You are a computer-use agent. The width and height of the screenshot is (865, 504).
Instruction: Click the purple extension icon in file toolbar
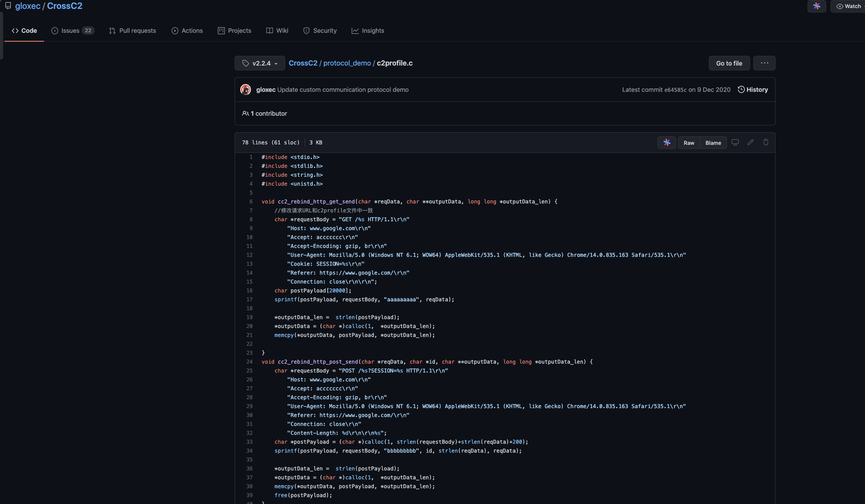666,142
